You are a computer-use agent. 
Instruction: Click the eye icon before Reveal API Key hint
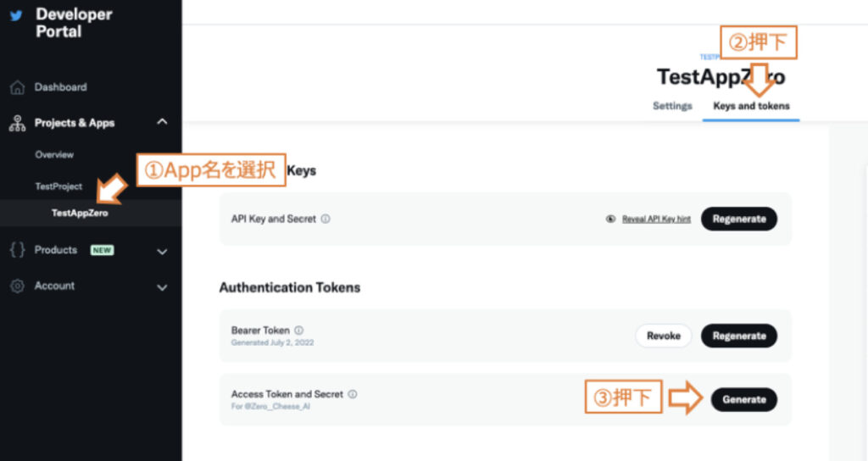pos(610,219)
